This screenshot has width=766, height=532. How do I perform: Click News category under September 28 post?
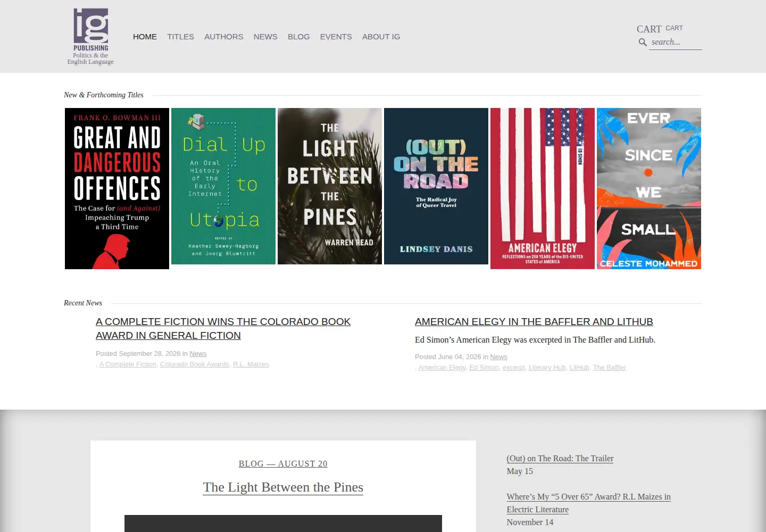pyautogui.click(x=198, y=354)
